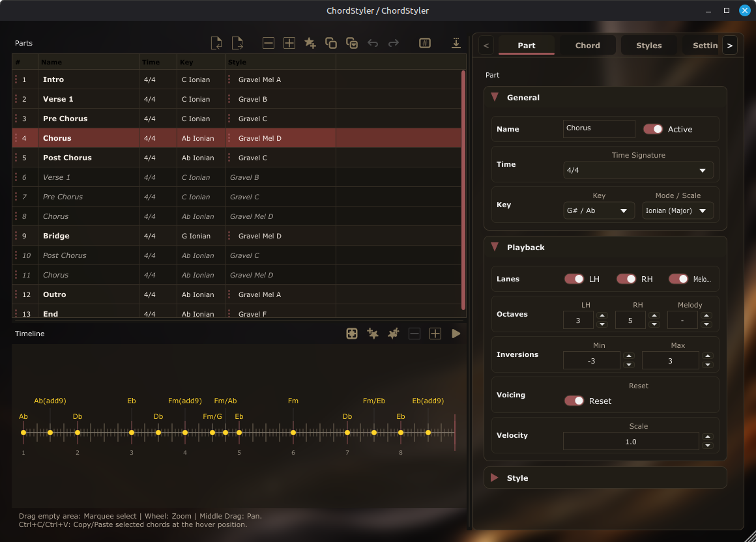Click the plus icon in Timeline toolbar
The width and height of the screenshot is (756, 542).
(x=435, y=334)
